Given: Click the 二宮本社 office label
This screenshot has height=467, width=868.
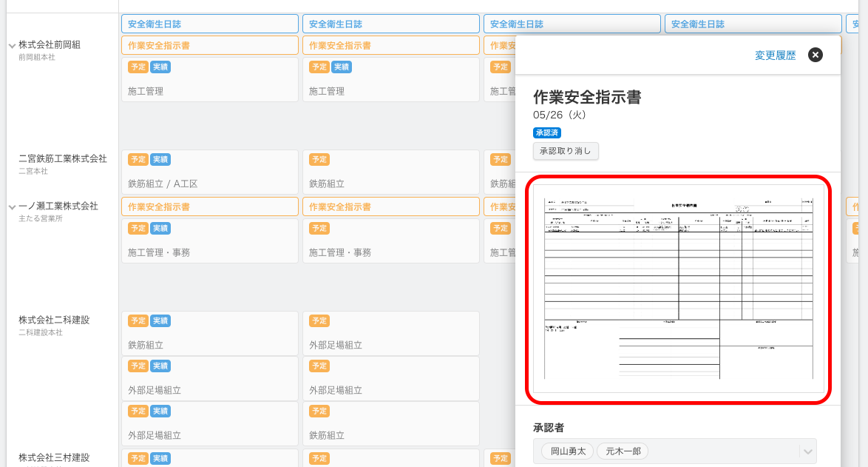Looking at the screenshot, I should 33,171.
